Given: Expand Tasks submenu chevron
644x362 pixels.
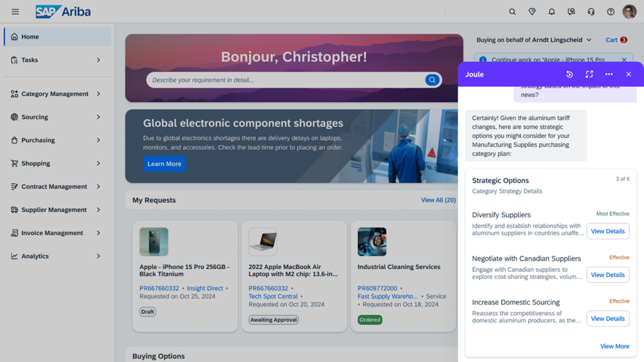Looking at the screenshot, I should tap(99, 60).
